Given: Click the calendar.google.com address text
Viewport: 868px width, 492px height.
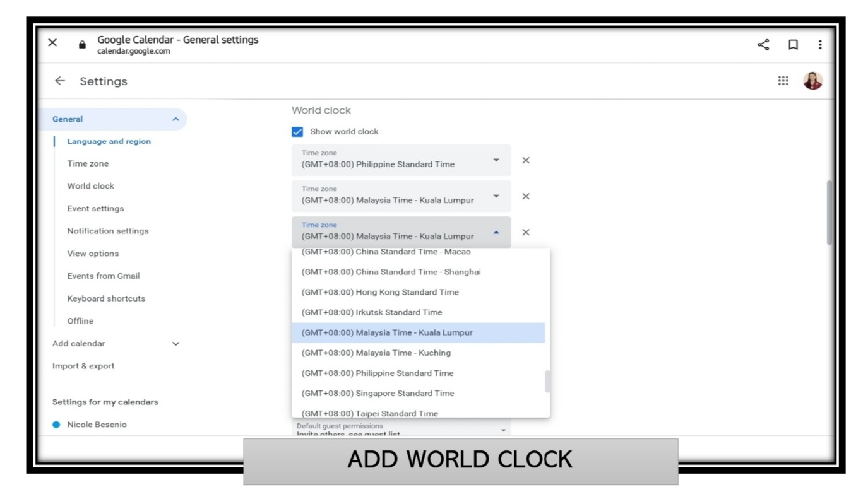Looking at the screenshot, I should coord(133,52).
